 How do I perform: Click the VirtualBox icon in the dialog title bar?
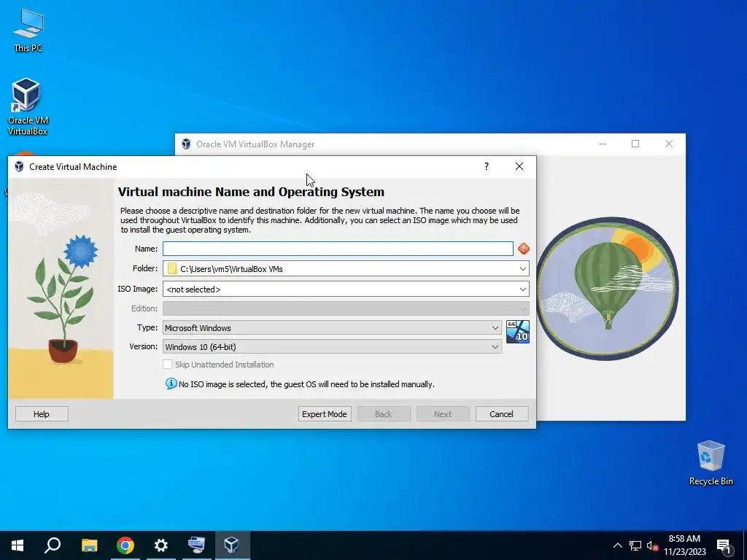coord(19,167)
